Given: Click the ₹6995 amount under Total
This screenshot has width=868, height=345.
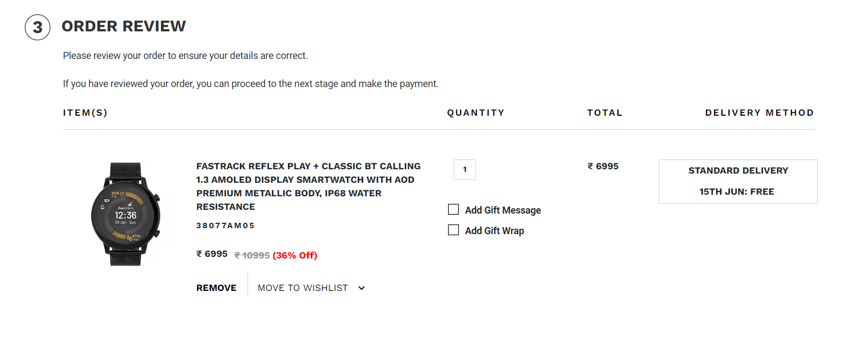Looking at the screenshot, I should pyautogui.click(x=603, y=167).
